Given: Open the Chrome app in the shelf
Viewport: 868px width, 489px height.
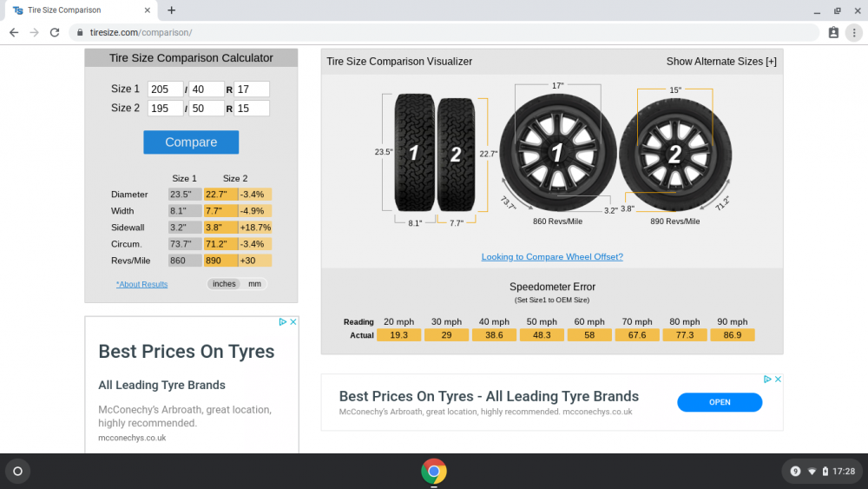Looking at the screenshot, I should (x=434, y=472).
